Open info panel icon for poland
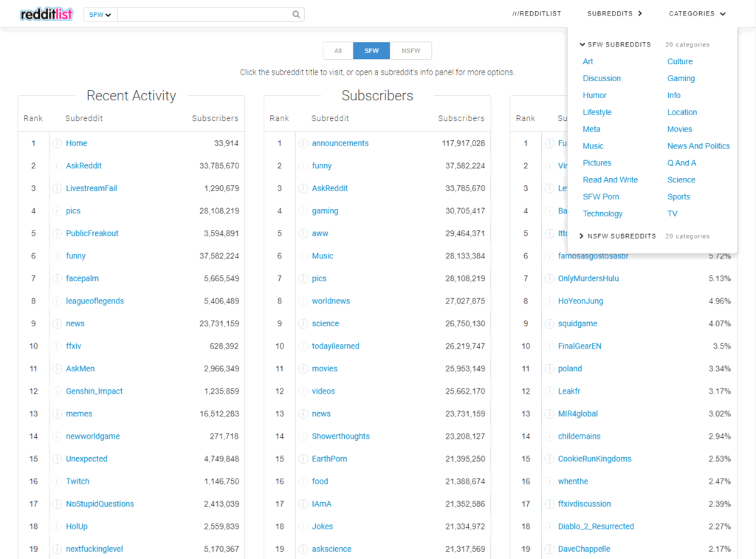 pos(549,369)
